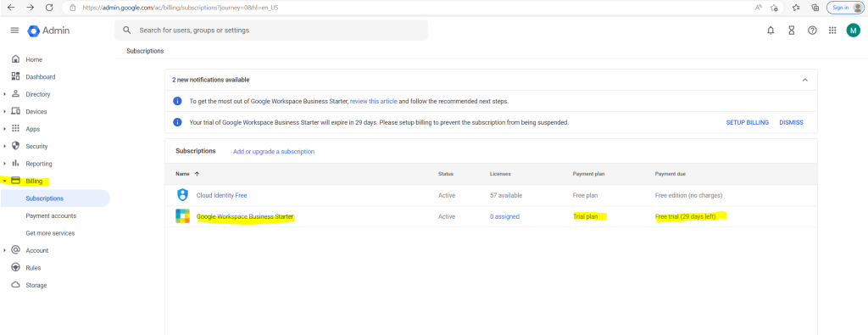Click the Google Workspace colorful product icon
The width and height of the screenshot is (868, 335).
183,216
